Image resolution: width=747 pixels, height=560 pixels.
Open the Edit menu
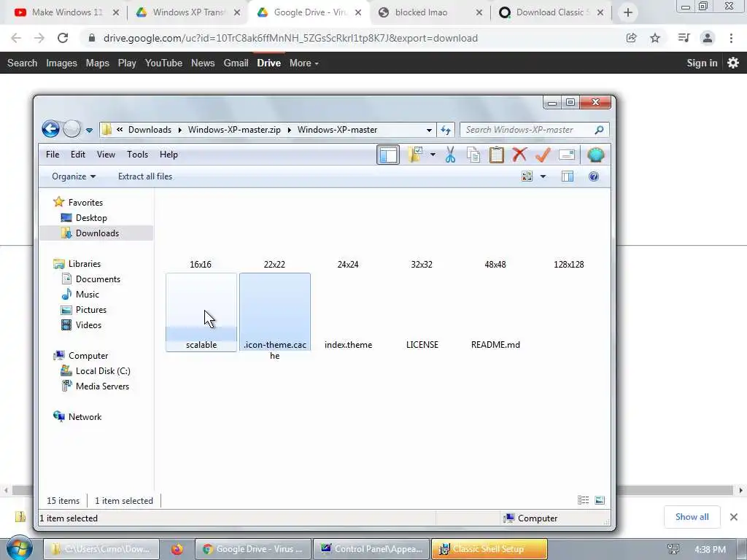[77, 155]
